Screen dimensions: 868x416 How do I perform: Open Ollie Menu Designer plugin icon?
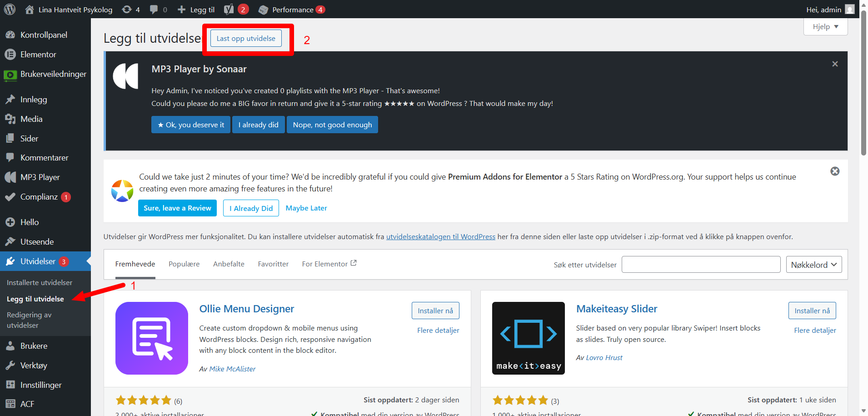click(152, 338)
